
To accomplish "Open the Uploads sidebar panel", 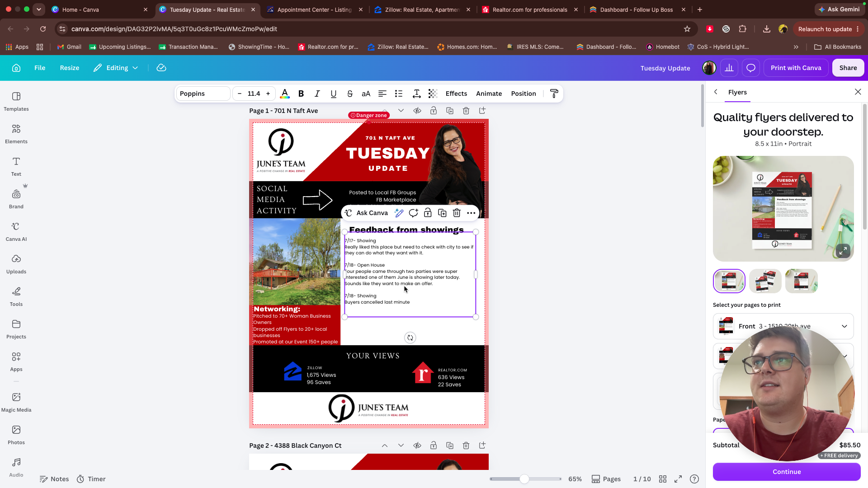I will click(16, 264).
